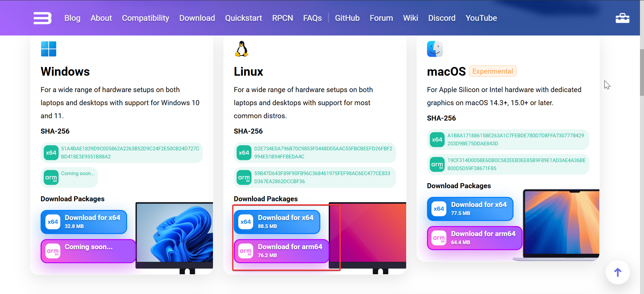Select Download in the navigation bar
The height and width of the screenshot is (294, 644).
tap(197, 18)
